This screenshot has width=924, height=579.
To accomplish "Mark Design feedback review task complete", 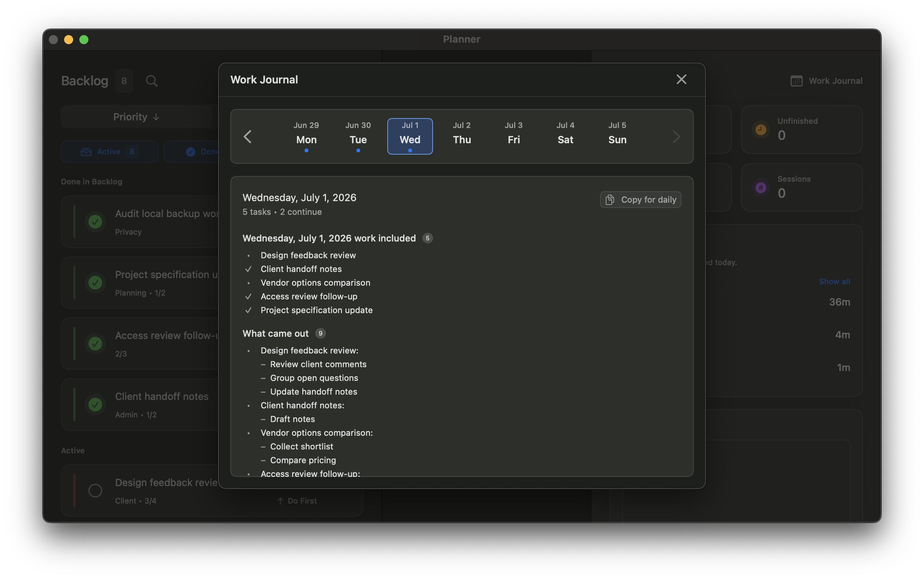I will point(95,491).
